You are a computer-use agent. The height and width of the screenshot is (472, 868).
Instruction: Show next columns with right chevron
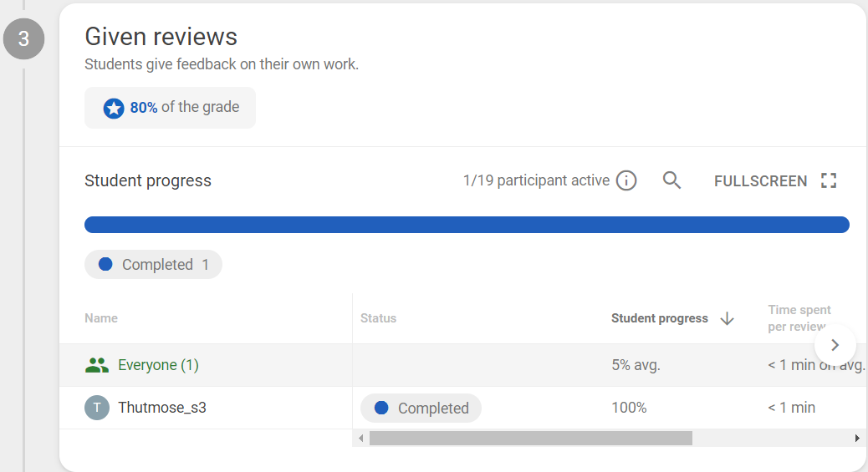835,345
